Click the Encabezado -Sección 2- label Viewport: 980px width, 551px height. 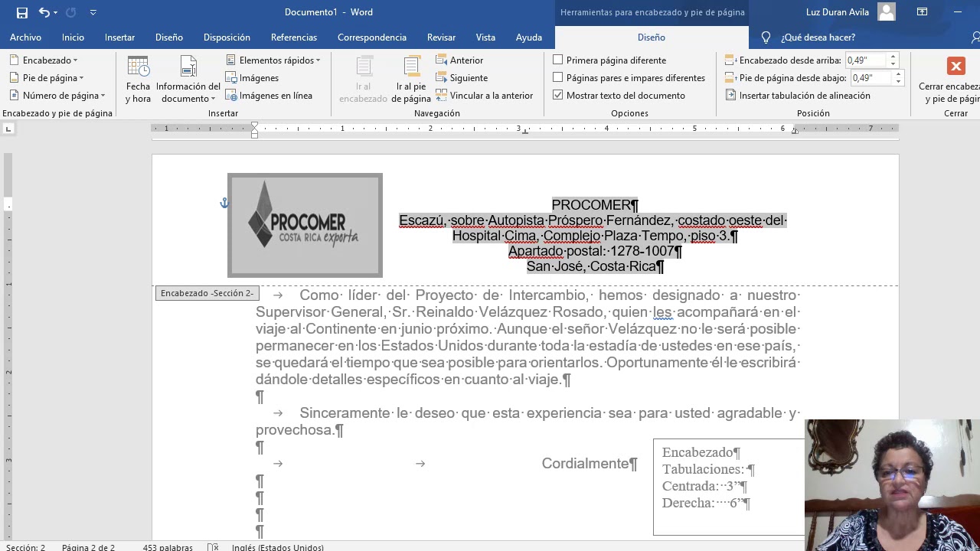click(x=207, y=293)
